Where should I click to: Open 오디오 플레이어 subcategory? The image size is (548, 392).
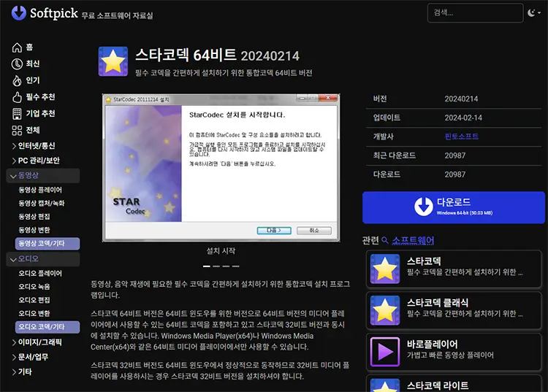click(x=40, y=273)
